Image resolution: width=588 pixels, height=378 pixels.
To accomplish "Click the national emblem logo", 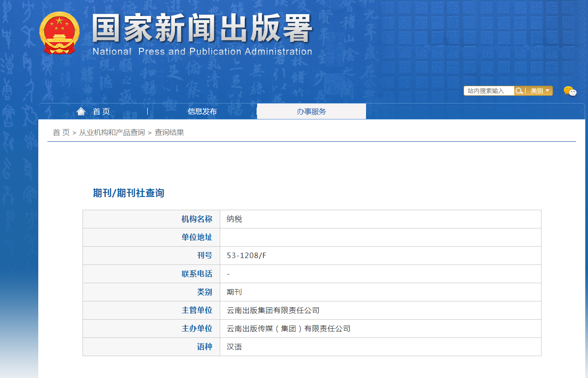I will point(59,33).
